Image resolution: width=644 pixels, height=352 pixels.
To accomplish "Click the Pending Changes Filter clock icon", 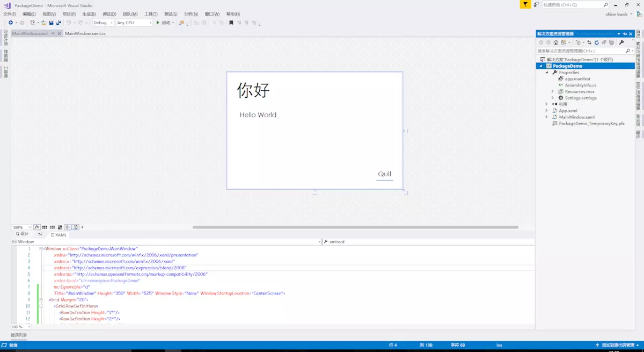I will [578, 42].
